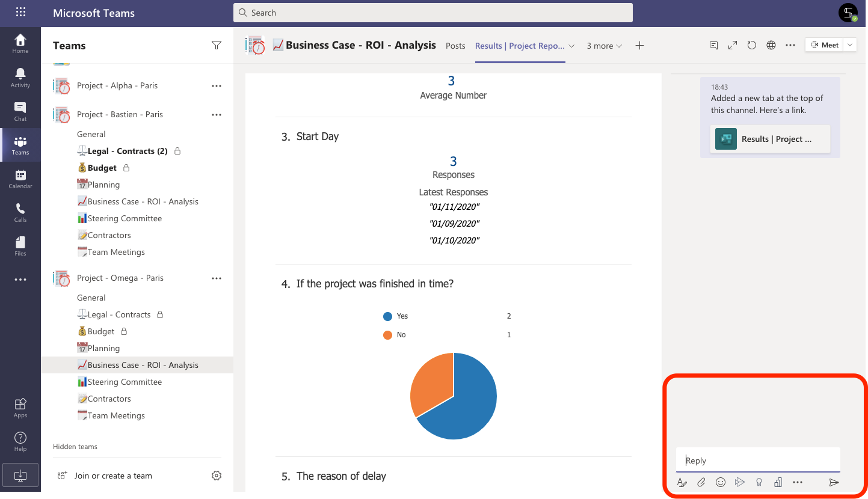Switch to the Posts tab

(x=455, y=46)
